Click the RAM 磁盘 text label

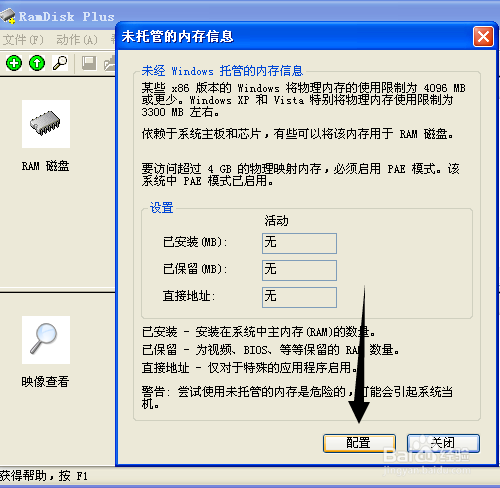coord(45,166)
